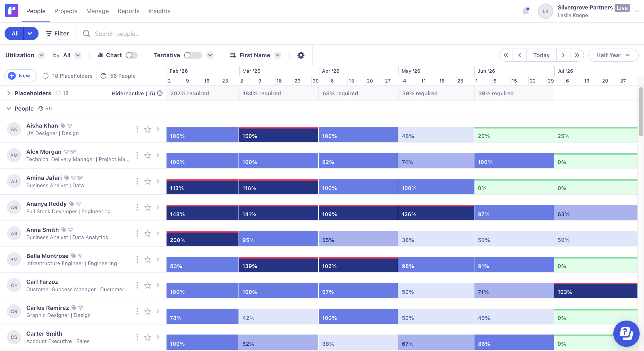This screenshot has width=644, height=351.
Task: Toggle the Chart switch on
Action: tap(132, 55)
